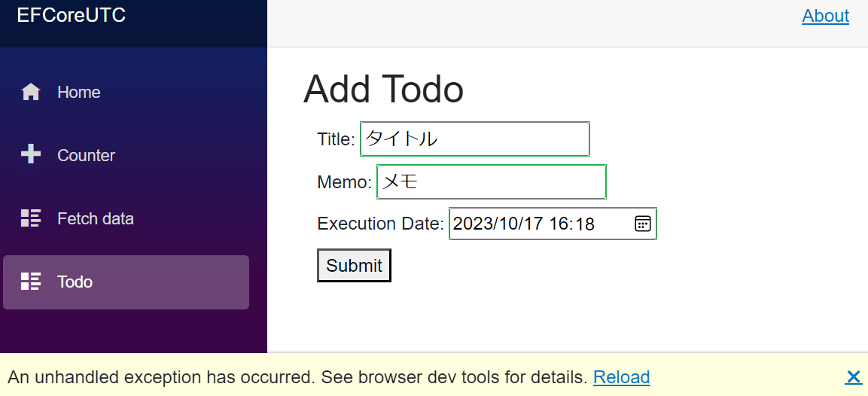The image size is (868, 396).
Task: Open the About link
Action: click(825, 16)
